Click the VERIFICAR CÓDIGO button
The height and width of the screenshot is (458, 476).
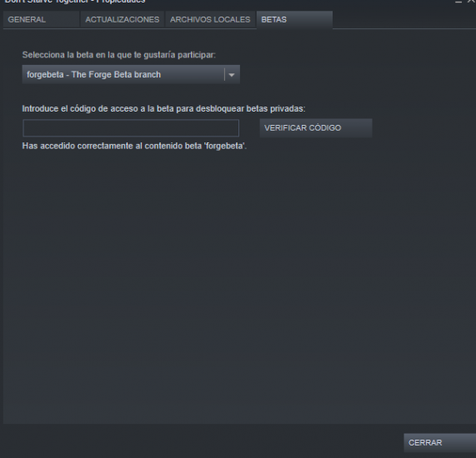click(x=316, y=128)
